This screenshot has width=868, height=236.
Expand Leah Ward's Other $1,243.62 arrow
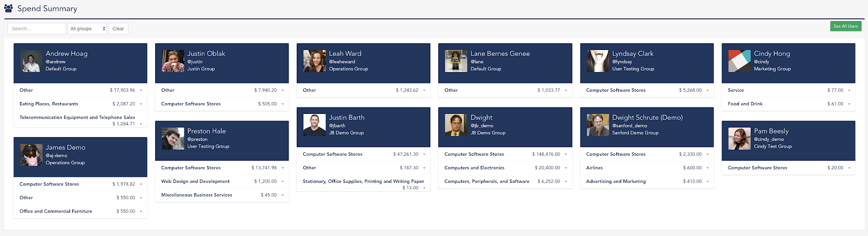424,91
